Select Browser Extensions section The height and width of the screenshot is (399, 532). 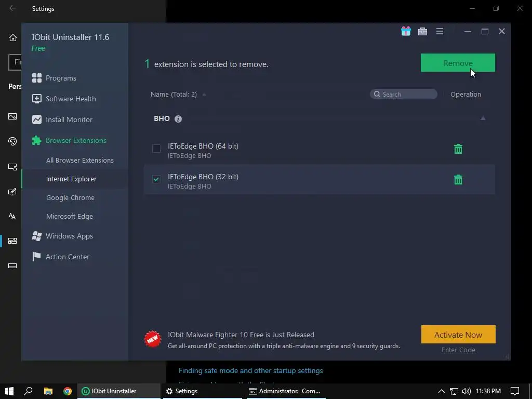point(69,140)
